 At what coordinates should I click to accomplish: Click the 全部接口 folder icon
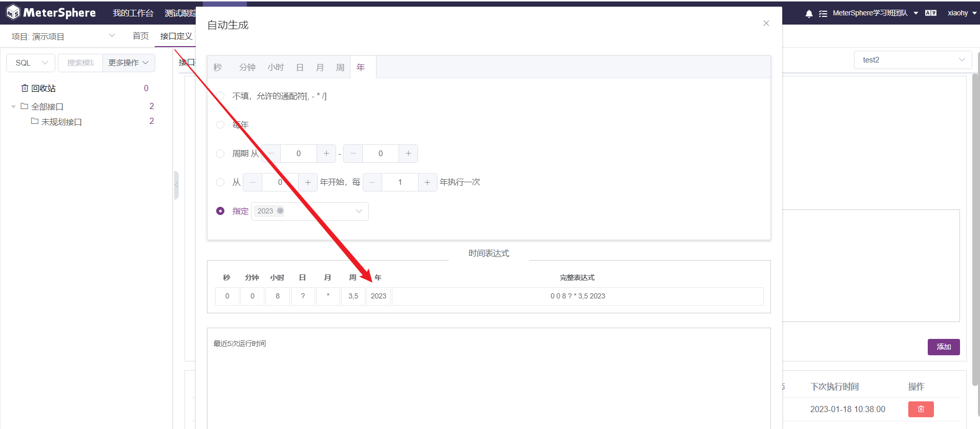click(x=24, y=106)
